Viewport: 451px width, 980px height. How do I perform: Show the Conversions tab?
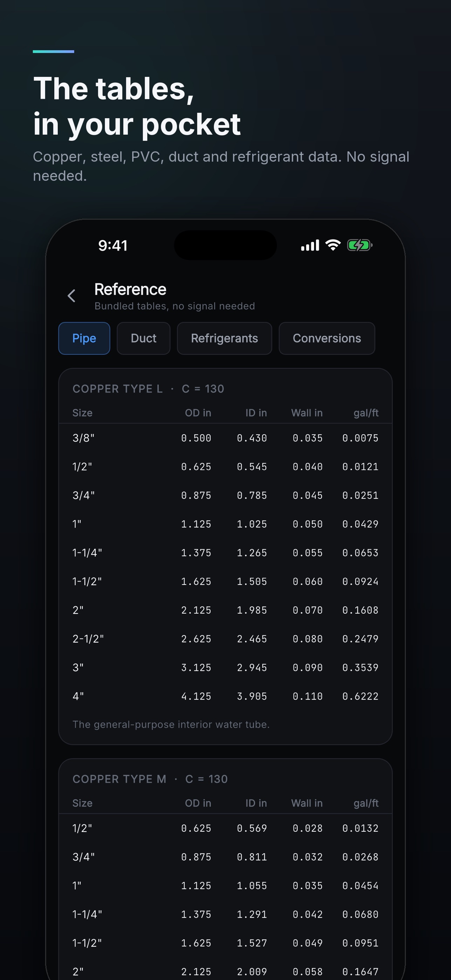(x=327, y=338)
